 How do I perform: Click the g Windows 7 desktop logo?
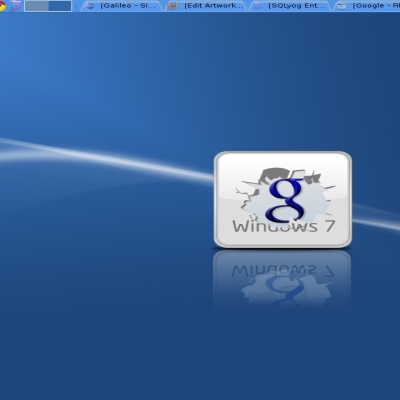click(x=283, y=200)
